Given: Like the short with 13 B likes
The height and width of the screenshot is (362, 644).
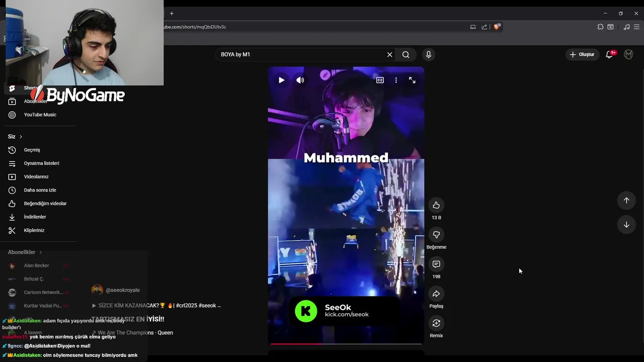Looking at the screenshot, I should click(436, 205).
